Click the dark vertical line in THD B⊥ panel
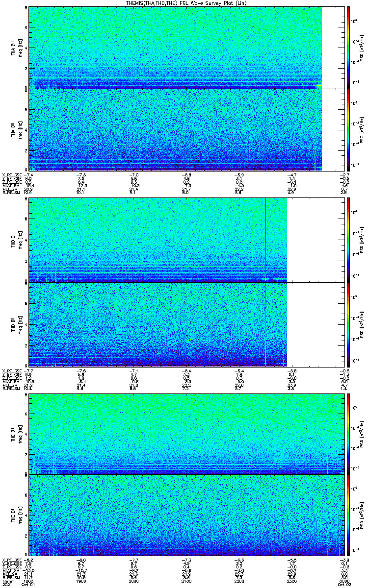This screenshot has height=588, width=368. (265, 240)
